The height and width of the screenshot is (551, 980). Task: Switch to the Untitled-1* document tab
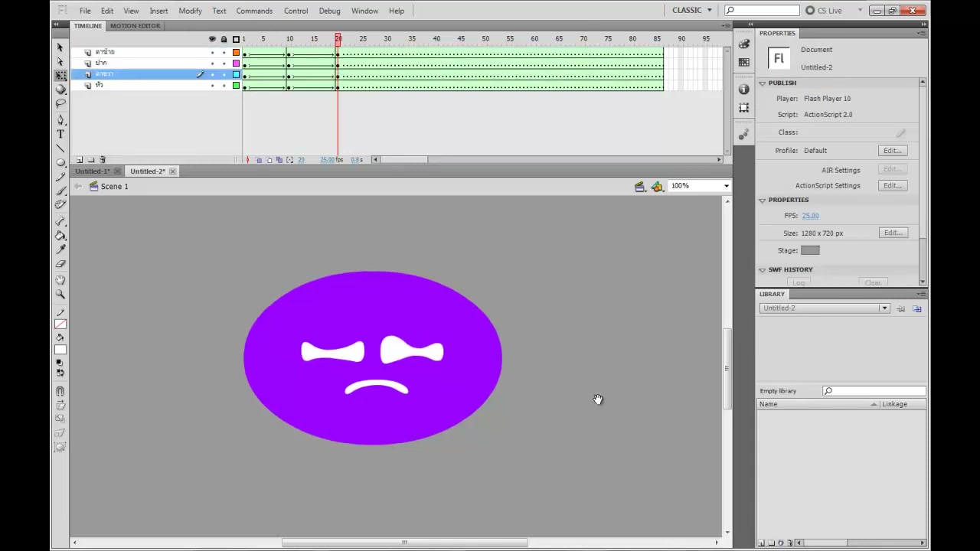pyautogui.click(x=93, y=171)
